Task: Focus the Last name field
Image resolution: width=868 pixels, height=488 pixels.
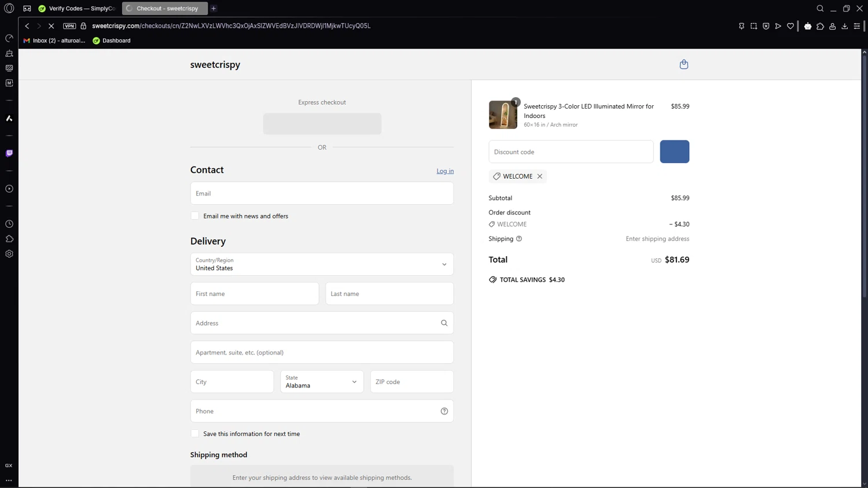Action: (389, 294)
